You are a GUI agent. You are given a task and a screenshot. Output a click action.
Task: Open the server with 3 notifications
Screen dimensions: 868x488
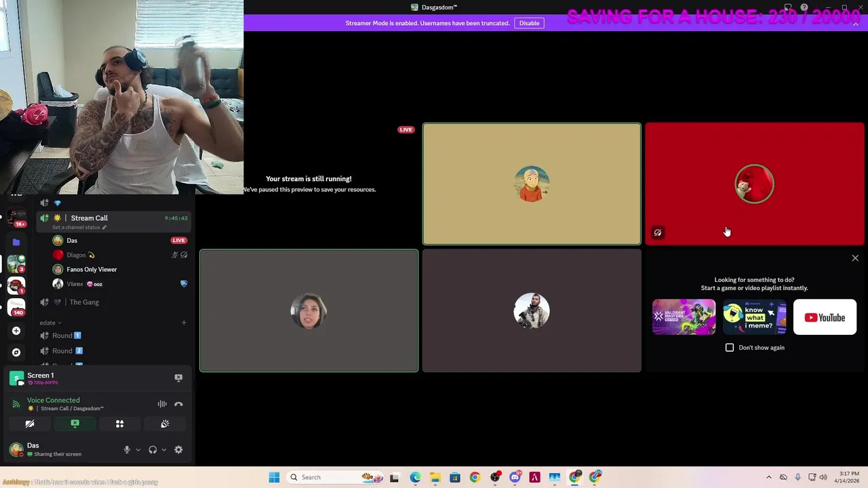click(16, 264)
